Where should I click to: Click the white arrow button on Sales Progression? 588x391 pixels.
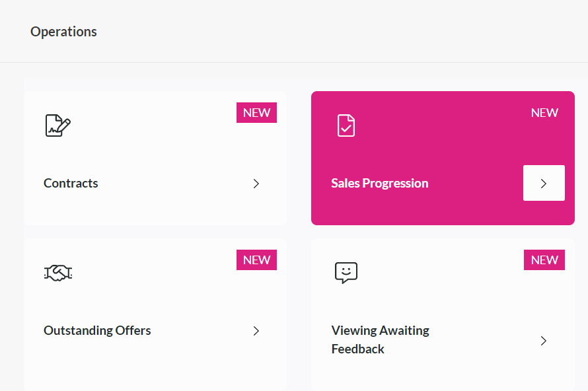pos(544,183)
